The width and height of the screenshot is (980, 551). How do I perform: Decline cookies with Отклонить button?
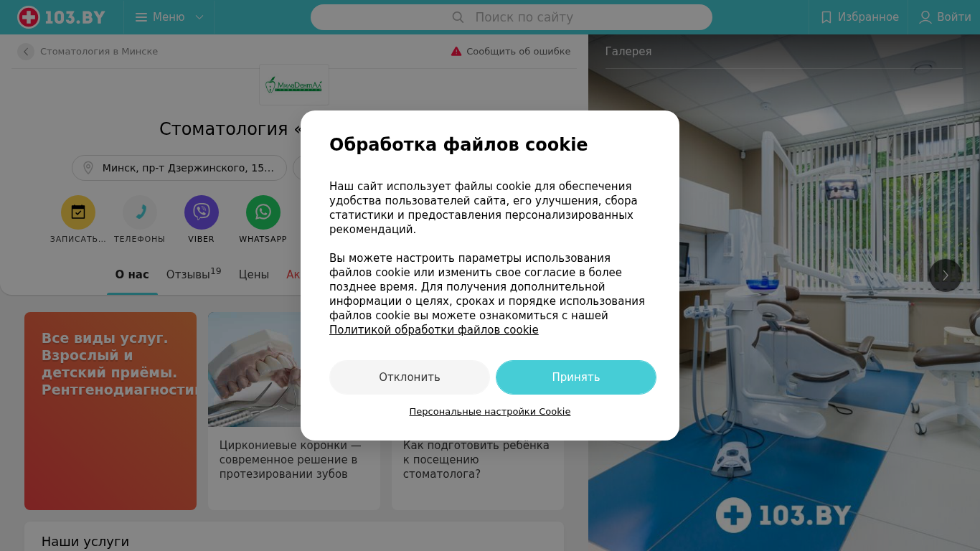pos(410,377)
